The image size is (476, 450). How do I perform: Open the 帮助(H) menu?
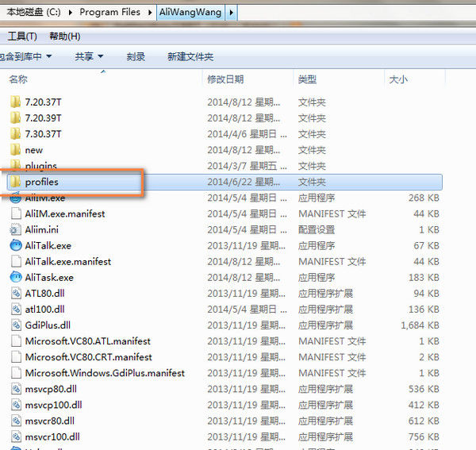(64, 37)
